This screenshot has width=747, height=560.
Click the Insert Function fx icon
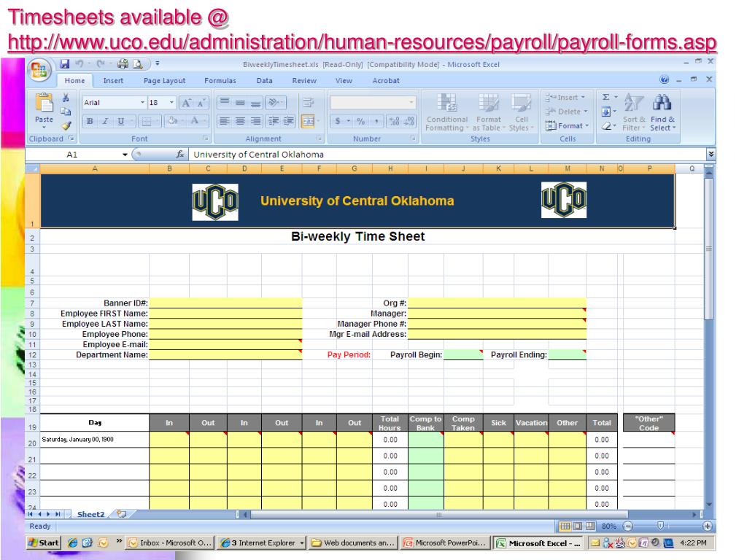180,155
